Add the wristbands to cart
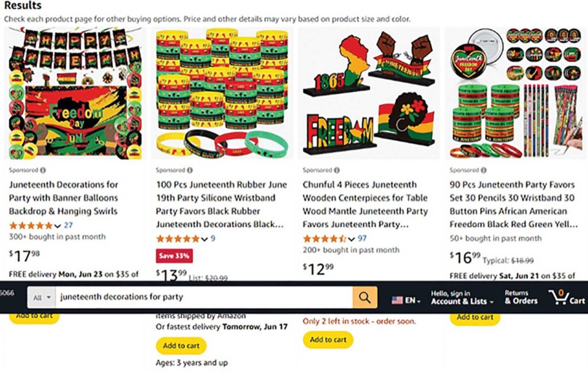 tap(181, 346)
